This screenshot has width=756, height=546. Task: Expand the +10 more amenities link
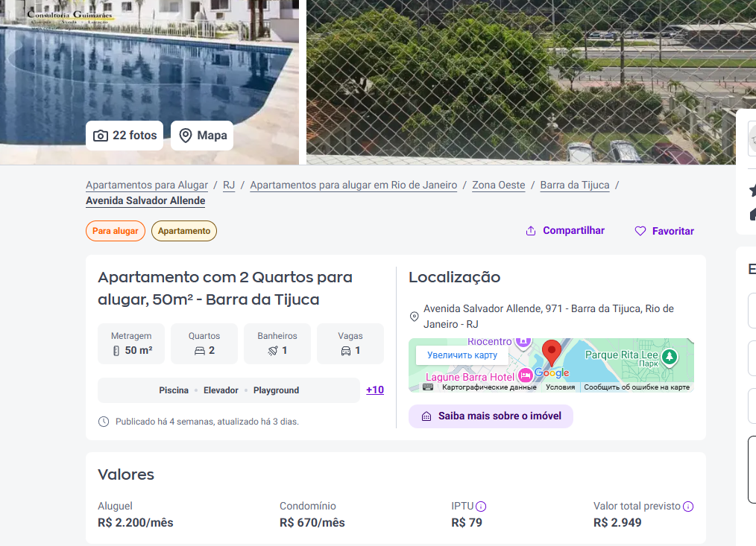click(x=374, y=390)
